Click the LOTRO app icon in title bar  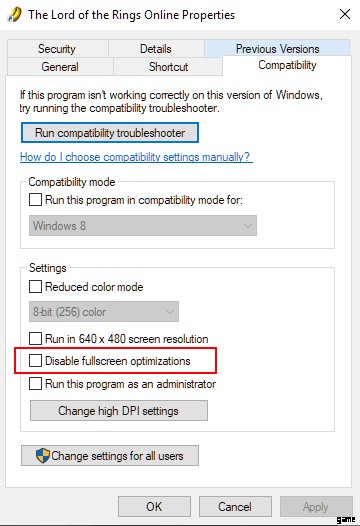tap(14, 15)
